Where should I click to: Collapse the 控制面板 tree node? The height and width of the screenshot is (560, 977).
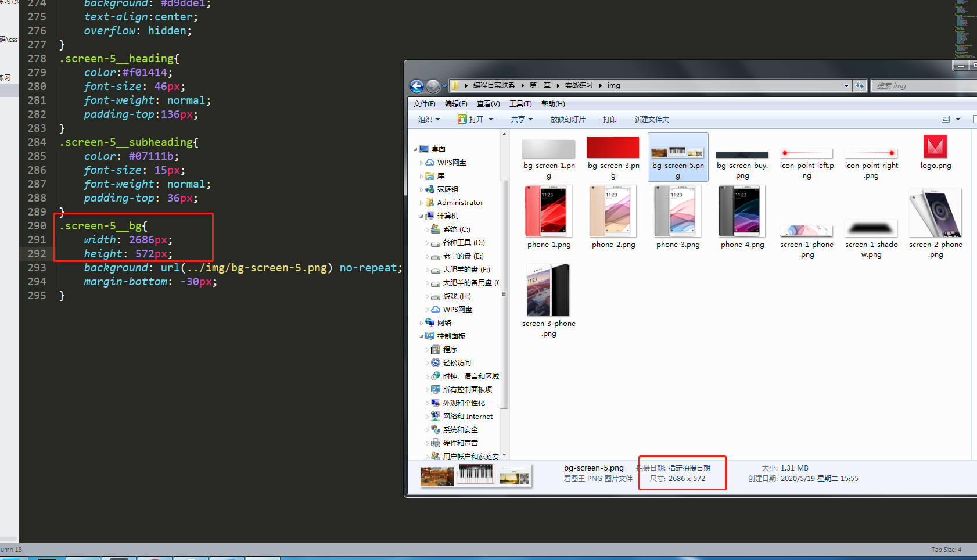pos(421,336)
